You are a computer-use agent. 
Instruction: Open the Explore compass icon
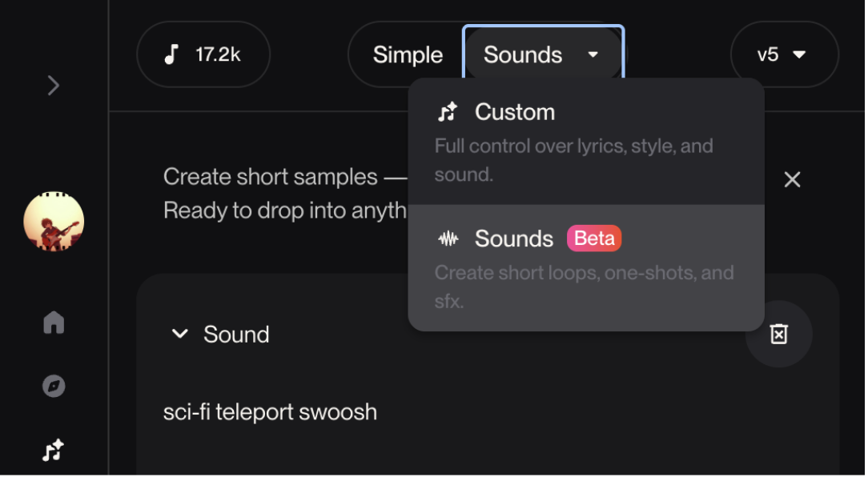(54, 387)
